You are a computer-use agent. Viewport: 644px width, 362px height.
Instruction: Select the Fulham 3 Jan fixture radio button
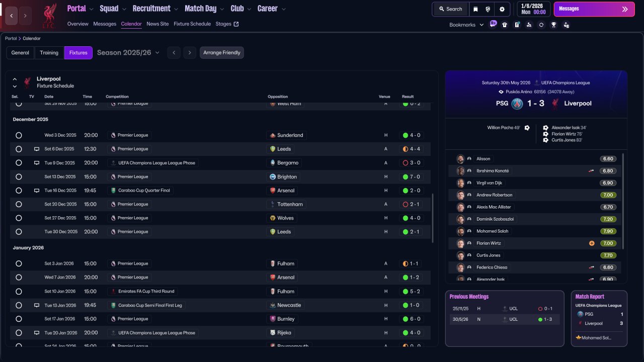click(x=19, y=263)
